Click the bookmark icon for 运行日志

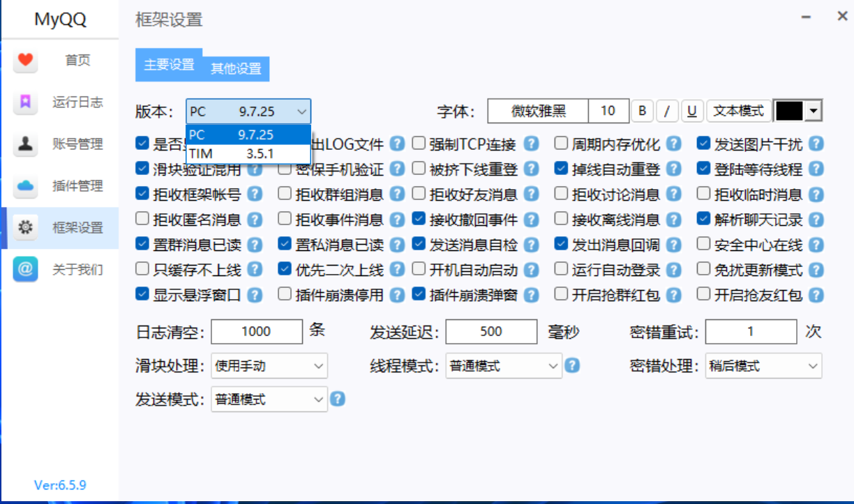point(26,102)
